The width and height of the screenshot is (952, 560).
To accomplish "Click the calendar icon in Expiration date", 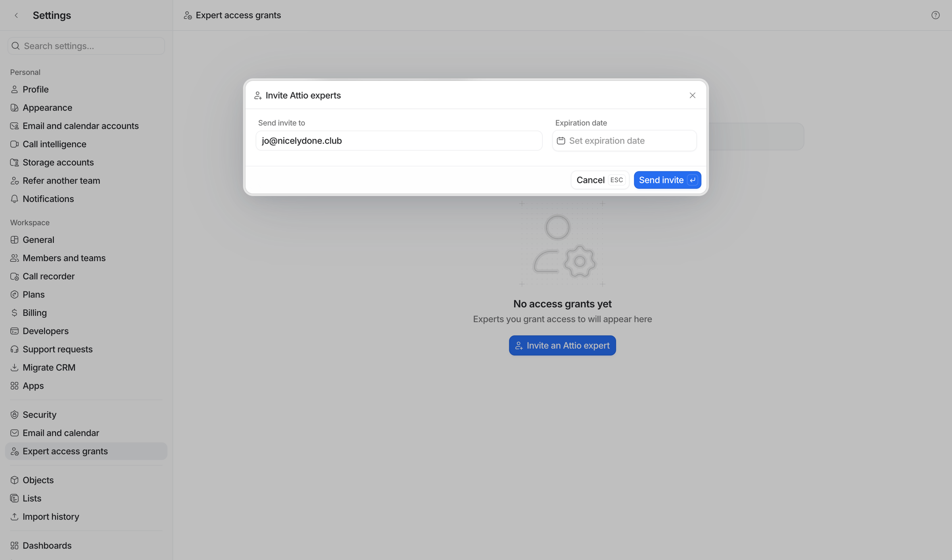I will [x=561, y=141].
